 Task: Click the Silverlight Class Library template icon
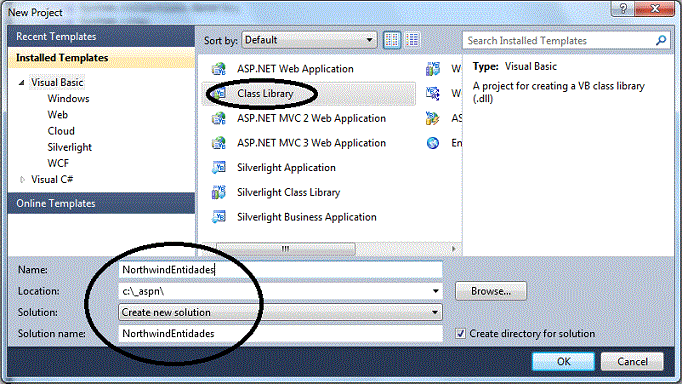219,192
